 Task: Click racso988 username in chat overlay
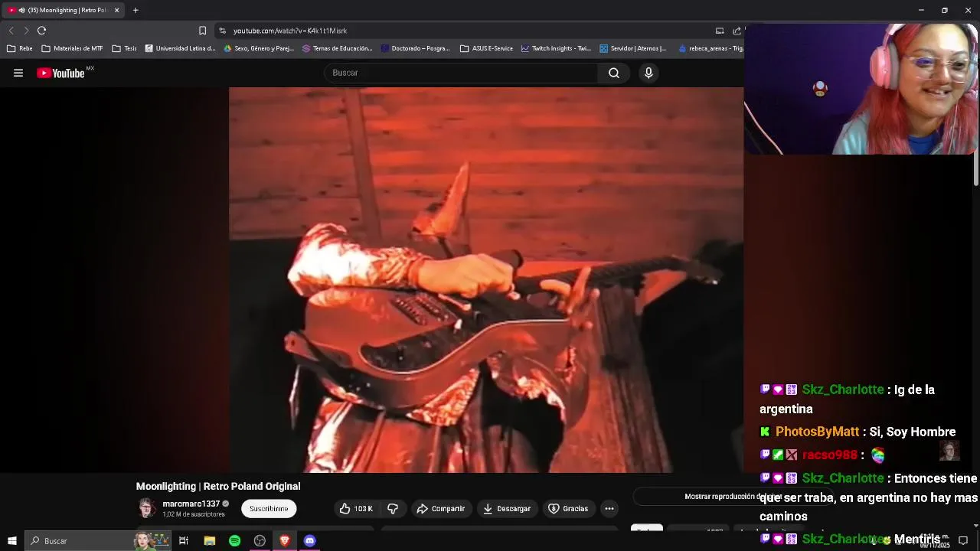(x=829, y=455)
